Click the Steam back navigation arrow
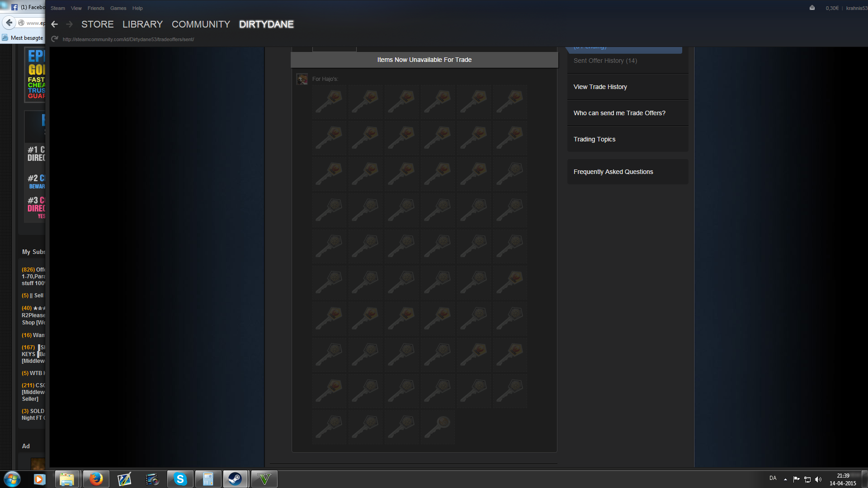The width and height of the screenshot is (868, 488). click(x=55, y=24)
